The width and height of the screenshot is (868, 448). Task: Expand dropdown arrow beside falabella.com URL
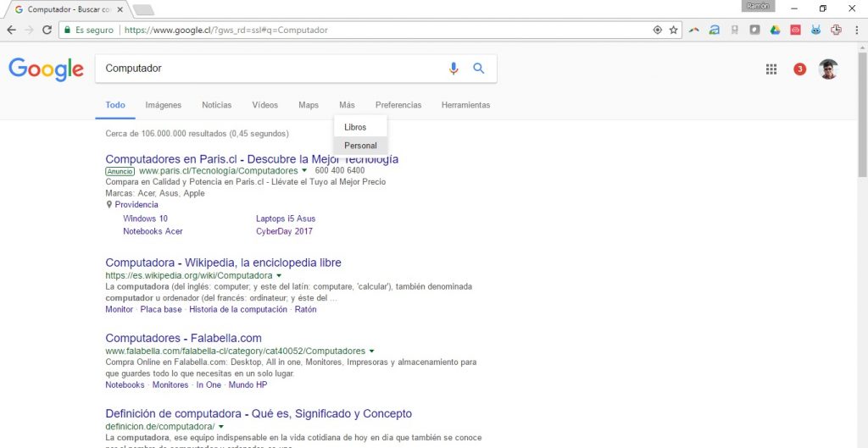(x=371, y=351)
